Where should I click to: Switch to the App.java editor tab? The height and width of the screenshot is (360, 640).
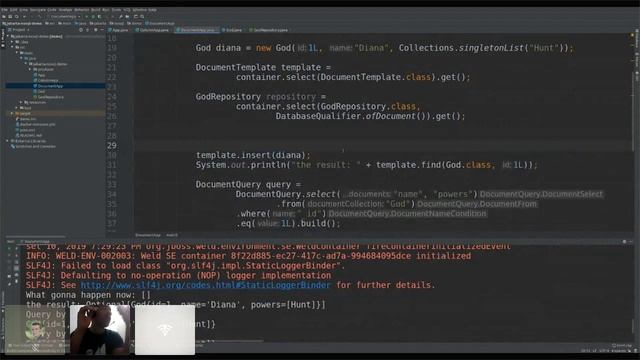118,30
